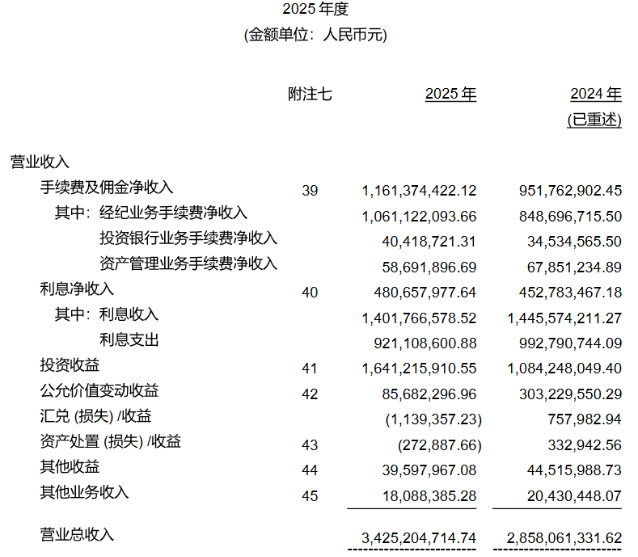Click the value 757,982.94
The width and height of the screenshot is (638, 557).
(x=584, y=419)
